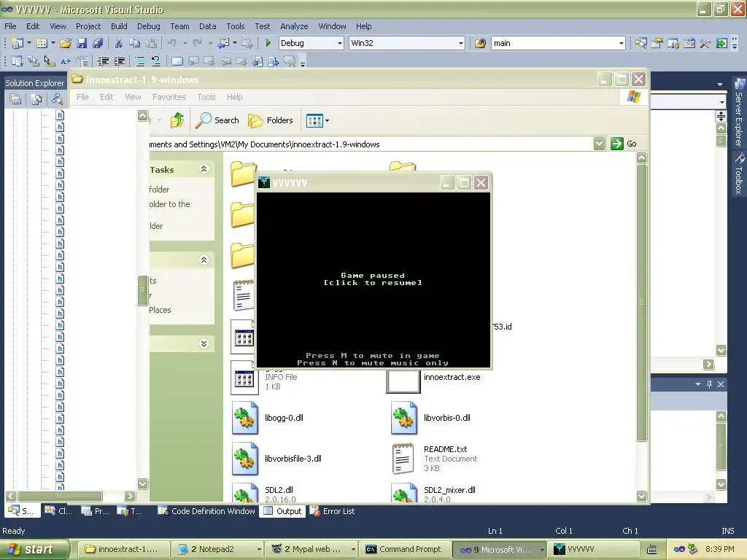The image size is (747, 560).
Task: Click the Toggle Bookmark icon
Action: pyautogui.click(x=177, y=61)
